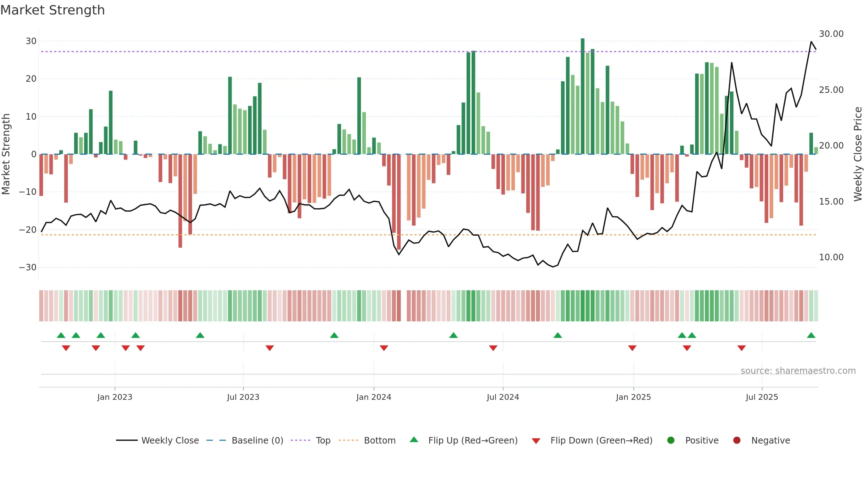
Task: Click the tallest green bar above 30
Action: (x=583, y=96)
